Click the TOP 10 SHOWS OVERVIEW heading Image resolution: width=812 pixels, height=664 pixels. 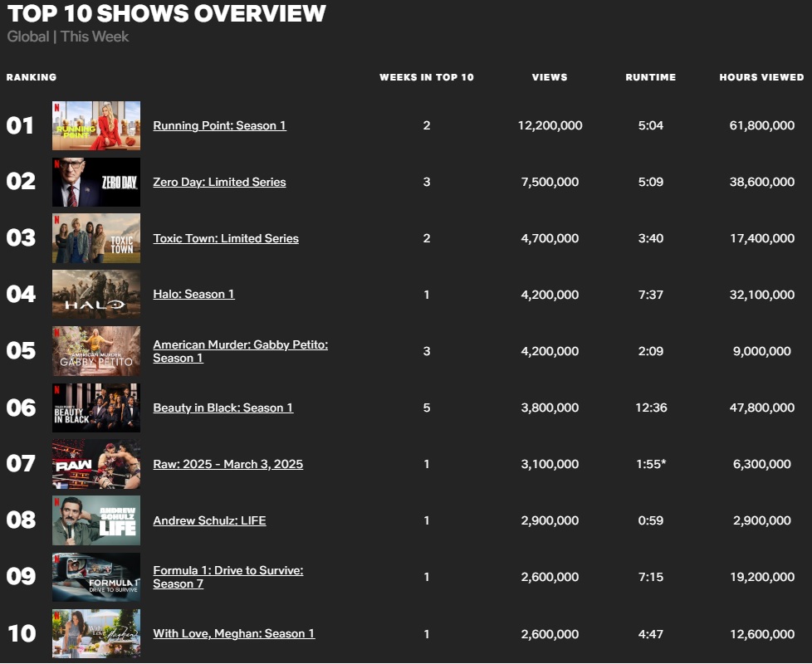tap(167, 13)
